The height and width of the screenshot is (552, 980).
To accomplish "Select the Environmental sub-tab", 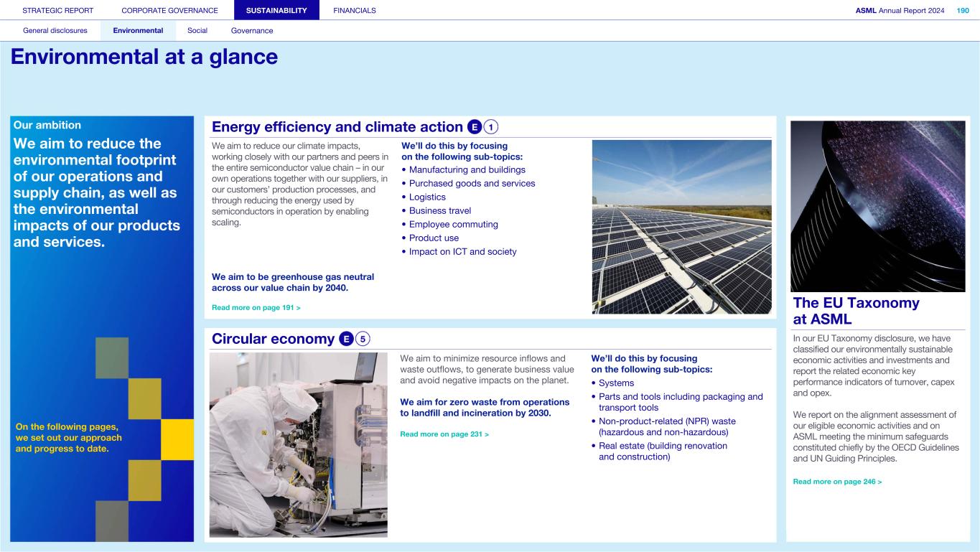I will pyautogui.click(x=138, y=31).
